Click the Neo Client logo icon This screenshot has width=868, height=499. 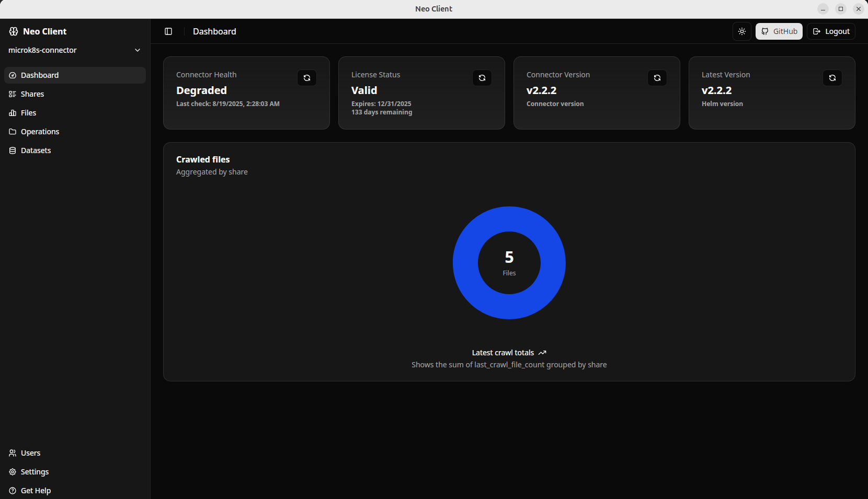click(13, 31)
